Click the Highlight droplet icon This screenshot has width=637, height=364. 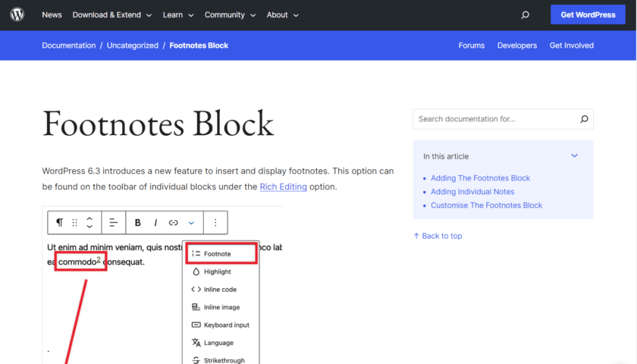[196, 271]
